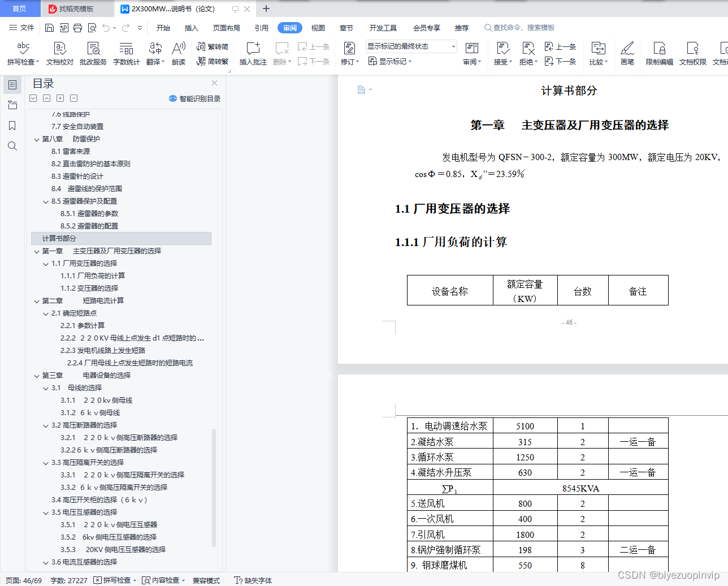
Task: Open the word count tool
Action: tap(127, 54)
